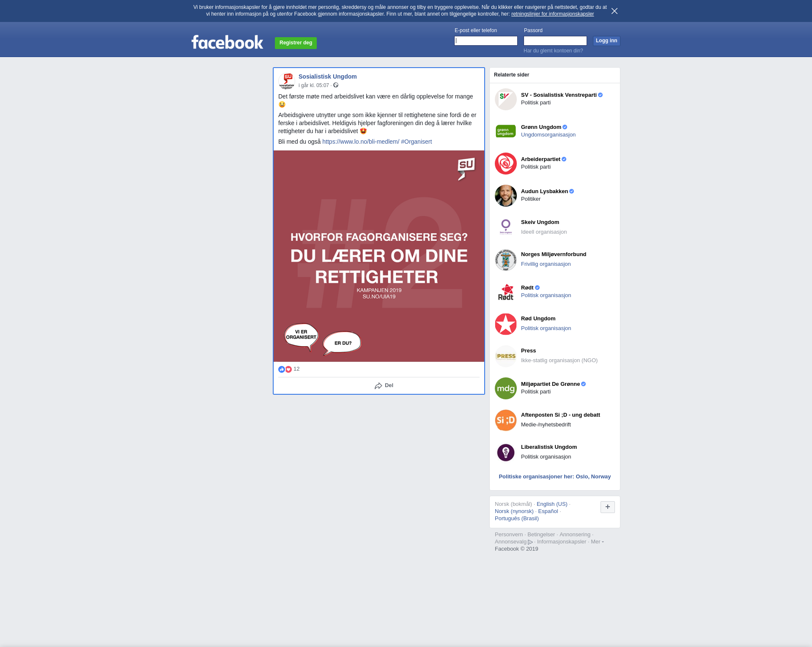This screenshot has width=812, height=647.
Task: Open Ungdomsorganisasjon category link
Action: 548,135
